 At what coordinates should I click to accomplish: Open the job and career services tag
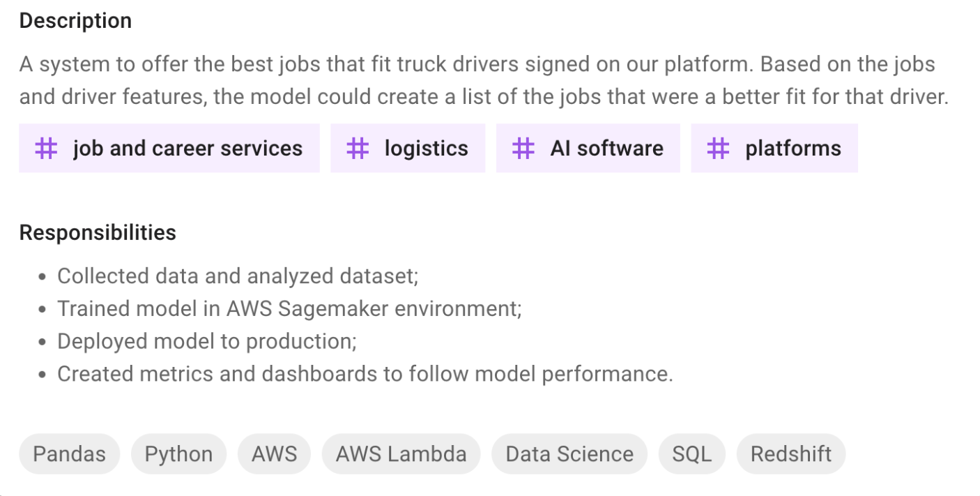169,148
